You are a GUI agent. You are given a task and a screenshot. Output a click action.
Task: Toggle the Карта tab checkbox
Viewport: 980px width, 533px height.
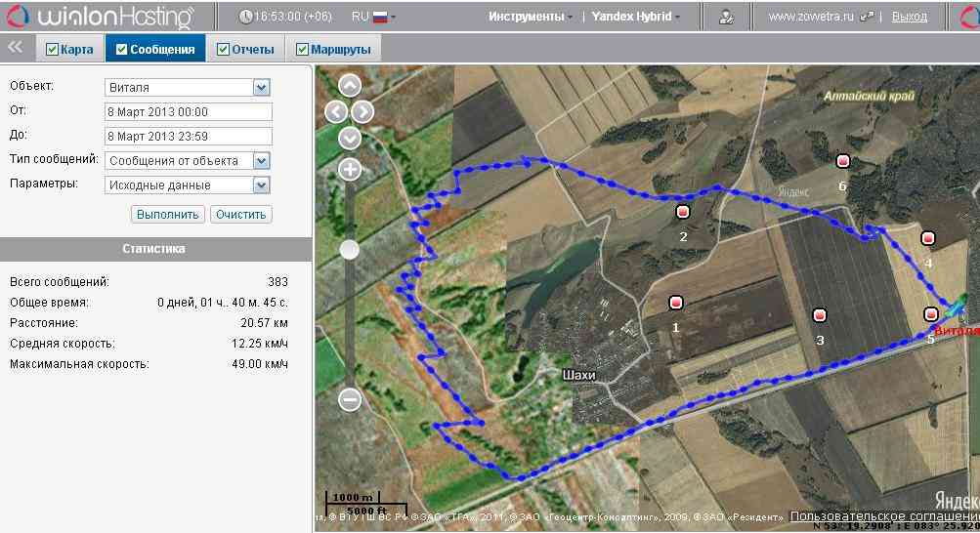click(53, 50)
